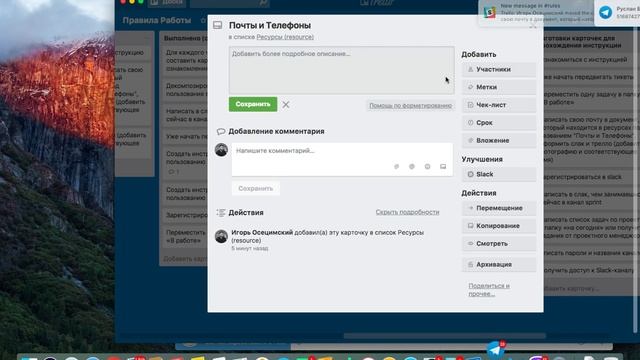Attach a file via Вложение
This screenshot has height=360, width=640.
click(499, 140)
